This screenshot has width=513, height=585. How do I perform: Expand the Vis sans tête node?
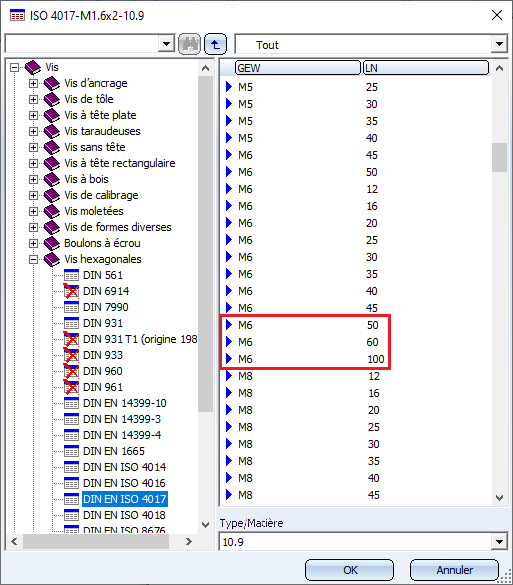(33, 148)
